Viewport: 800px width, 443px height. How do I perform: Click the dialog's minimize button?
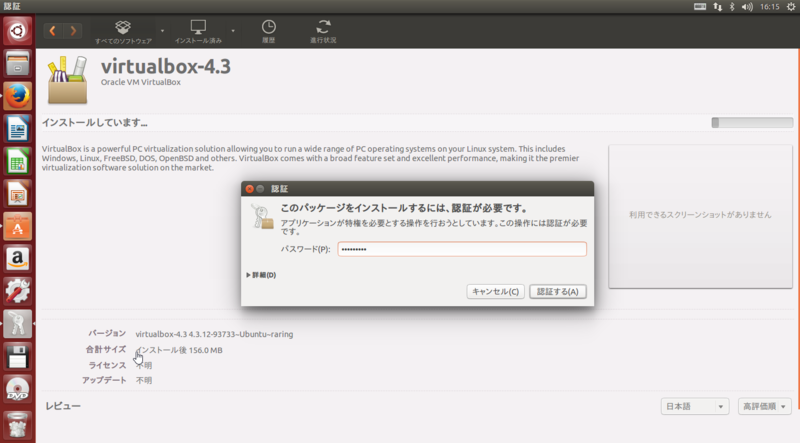tap(260, 189)
